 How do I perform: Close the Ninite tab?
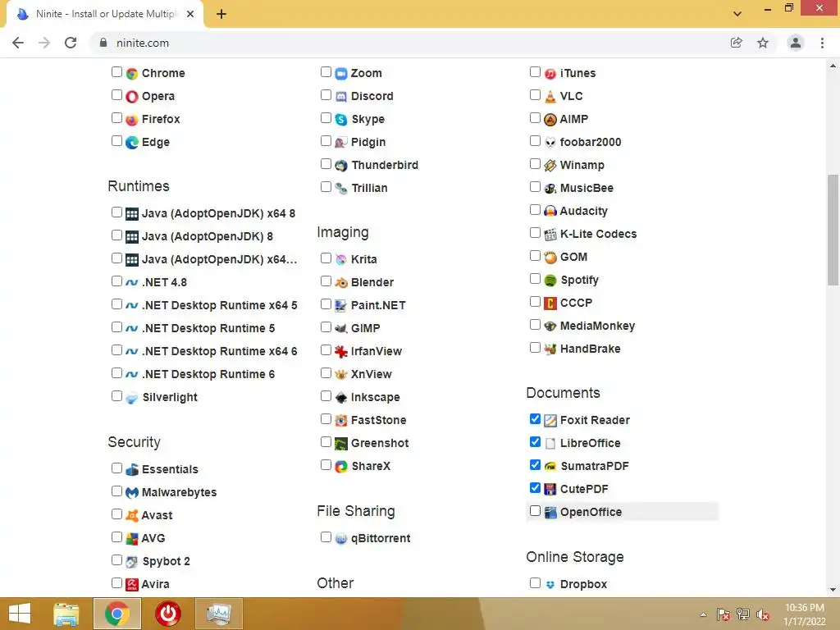[190, 15]
